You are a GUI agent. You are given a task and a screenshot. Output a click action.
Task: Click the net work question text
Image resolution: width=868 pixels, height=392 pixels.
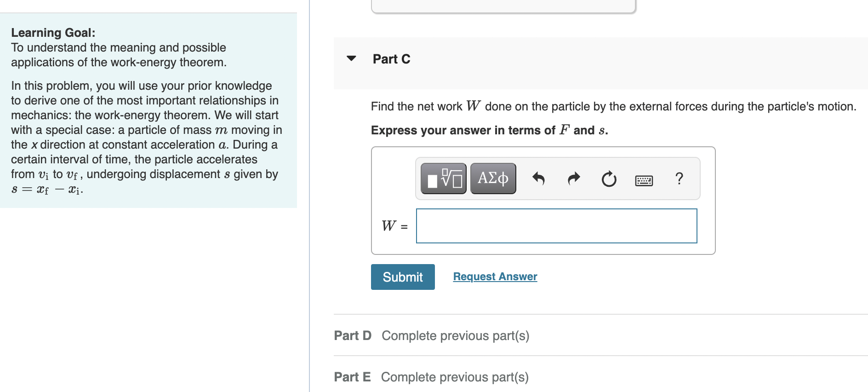click(613, 106)
